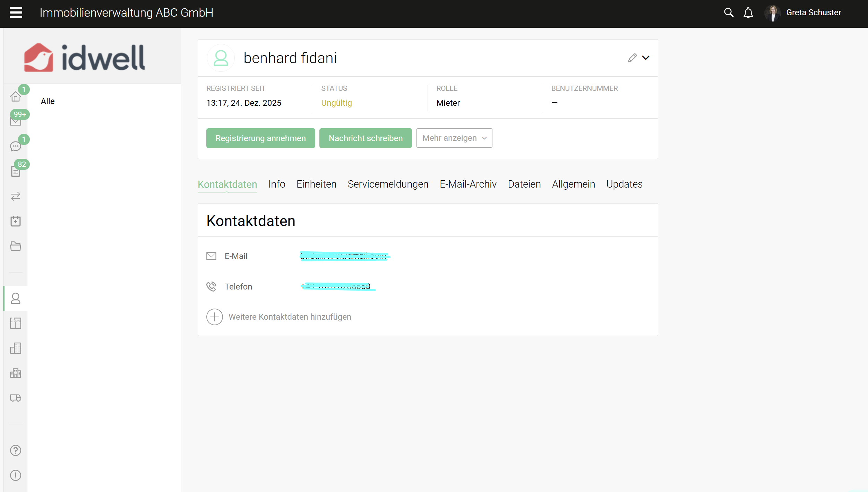Click the search magnifier icon

729,13
